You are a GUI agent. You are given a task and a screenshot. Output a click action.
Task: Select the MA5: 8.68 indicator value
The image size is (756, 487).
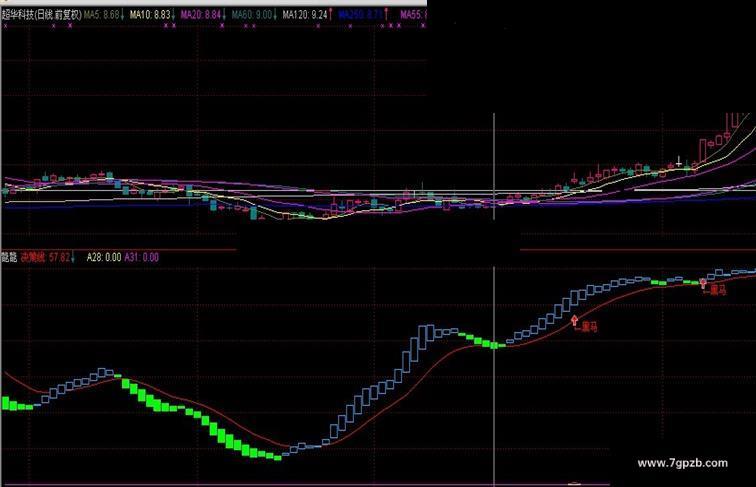tap(104, 15)
